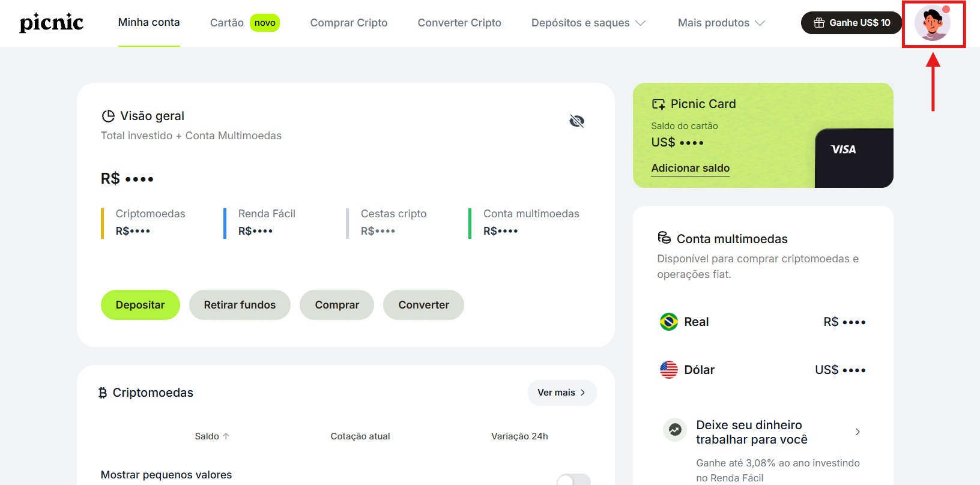Click the US flag Dólar icon

(668, 370)
